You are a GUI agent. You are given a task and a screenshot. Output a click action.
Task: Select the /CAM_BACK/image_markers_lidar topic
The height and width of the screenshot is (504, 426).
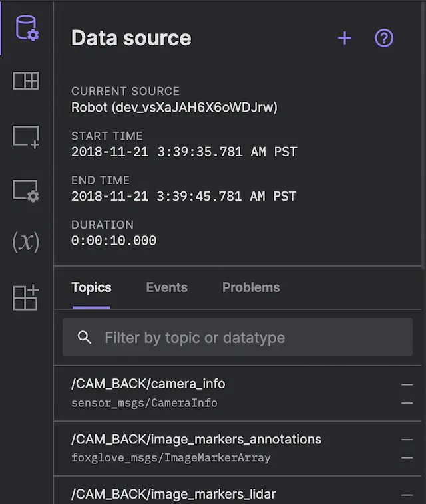tap(173, 493)
